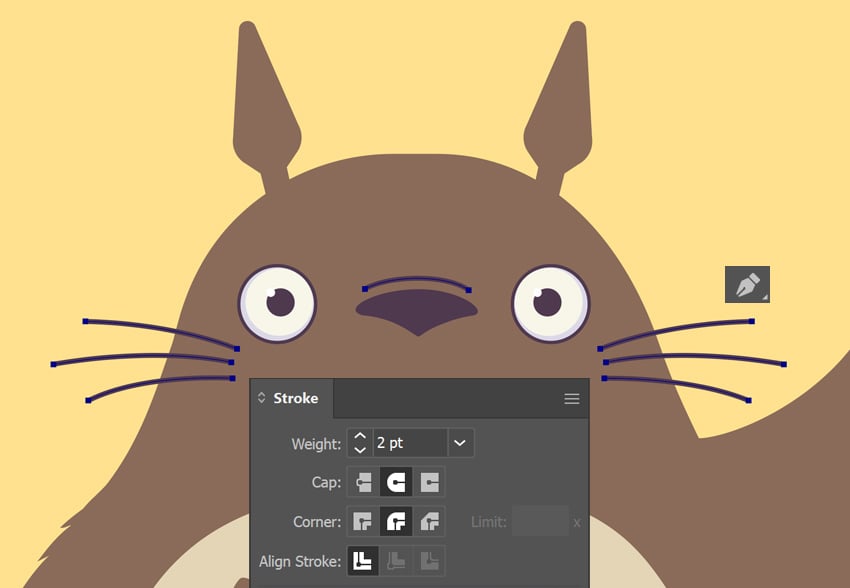Align stroke to inside
This screenshot has width=850, height=588.
pyautogui.click(x=396, y=561)
